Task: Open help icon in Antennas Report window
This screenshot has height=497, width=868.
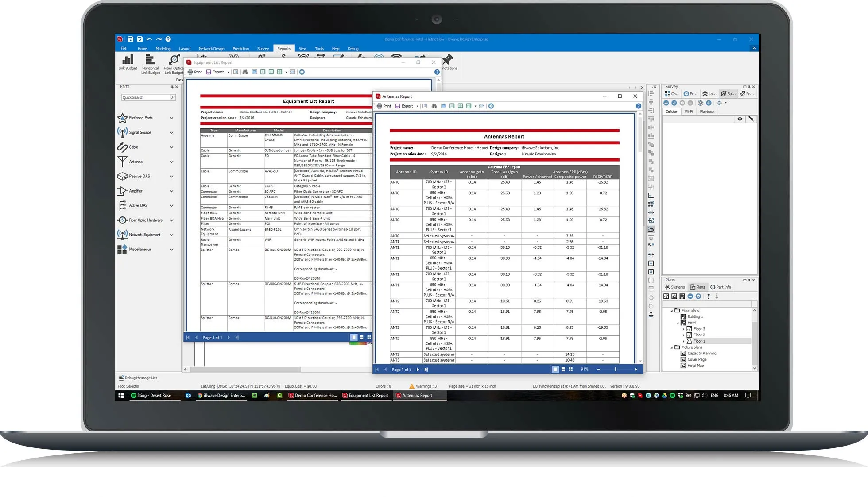Action: (638, 106)
